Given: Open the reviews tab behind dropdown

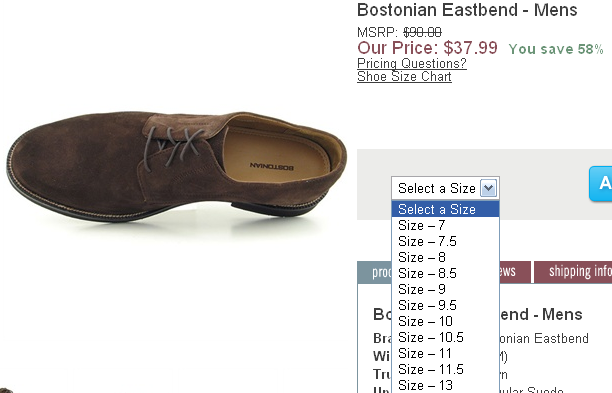Looking at the screenshot, I should (x=515, y=272).
